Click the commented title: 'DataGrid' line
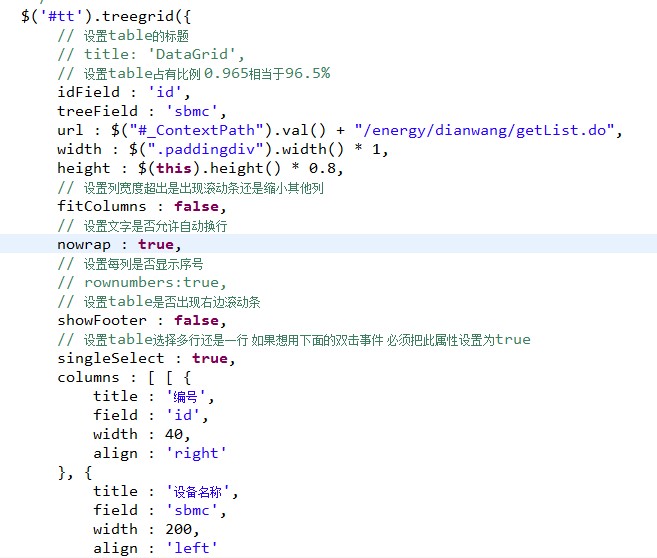 tap(151, 54)
